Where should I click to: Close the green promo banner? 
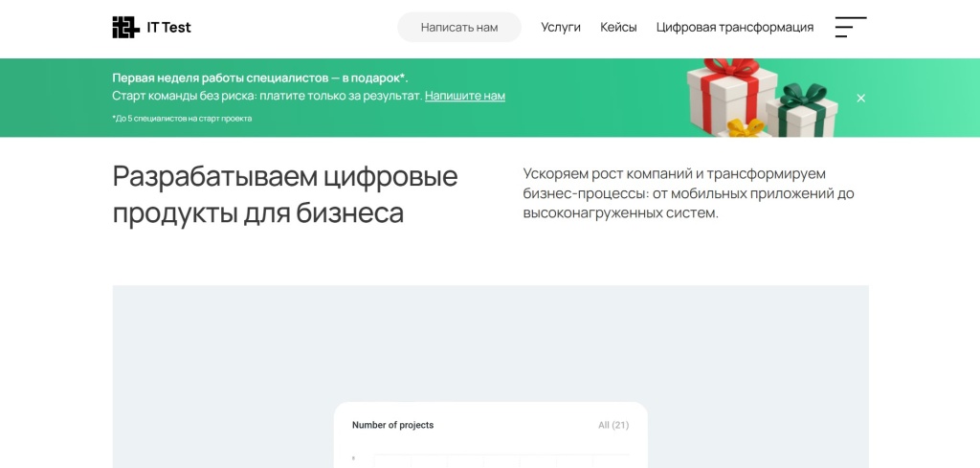coord(860,99)
